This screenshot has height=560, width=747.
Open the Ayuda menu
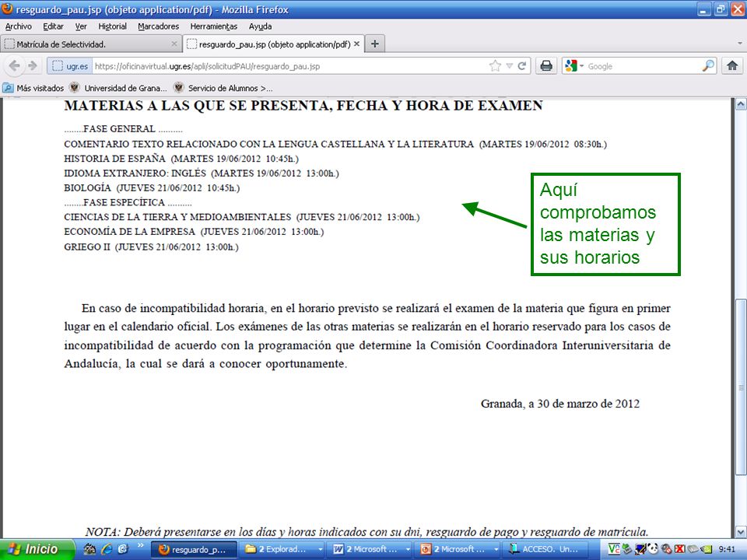pyautogui.click(x=260, y=26)
